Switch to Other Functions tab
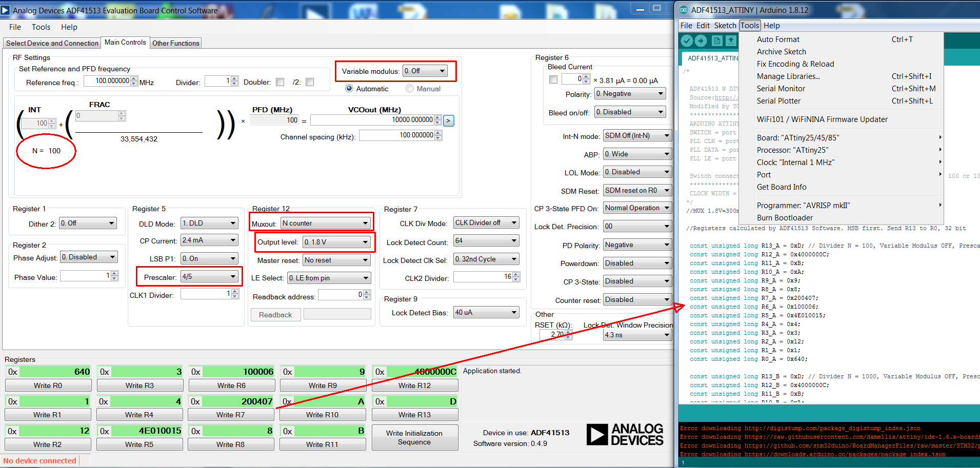The width and height of the screenshot is (980, 468). point(176,43)
